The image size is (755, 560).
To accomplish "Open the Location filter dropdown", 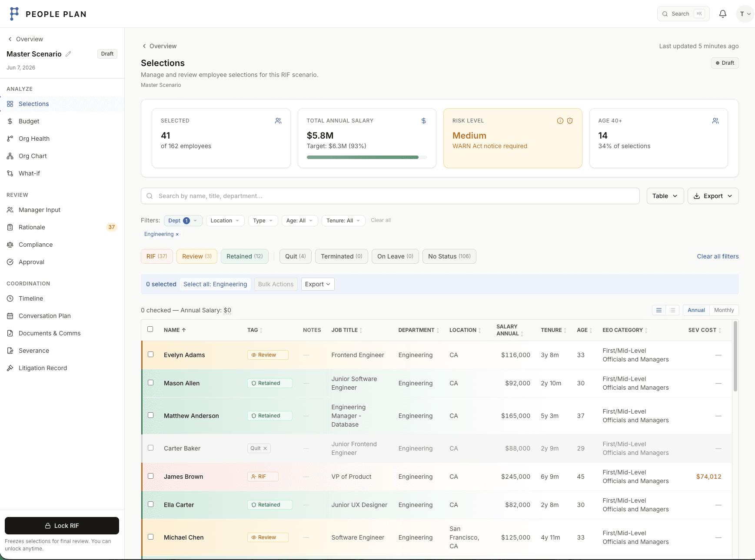I will click(x=225, y=221).
